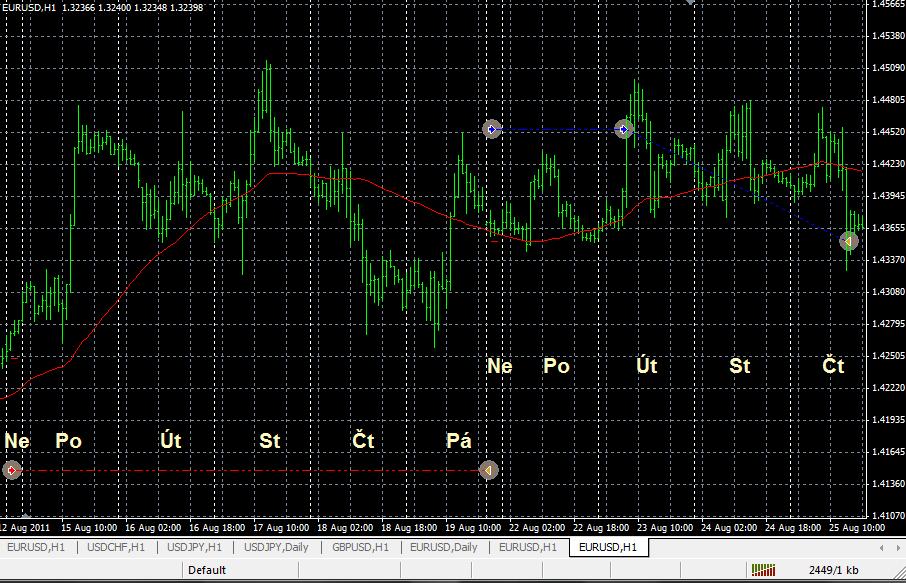Open the EURUSD,Daily chart tab
This screenshot has height=583, width=906.
pos(443,547)
